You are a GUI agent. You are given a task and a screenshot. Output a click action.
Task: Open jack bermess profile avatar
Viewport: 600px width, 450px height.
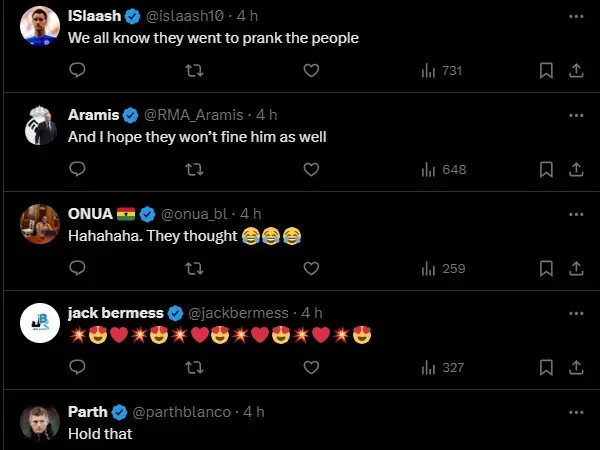pos(40,322)
